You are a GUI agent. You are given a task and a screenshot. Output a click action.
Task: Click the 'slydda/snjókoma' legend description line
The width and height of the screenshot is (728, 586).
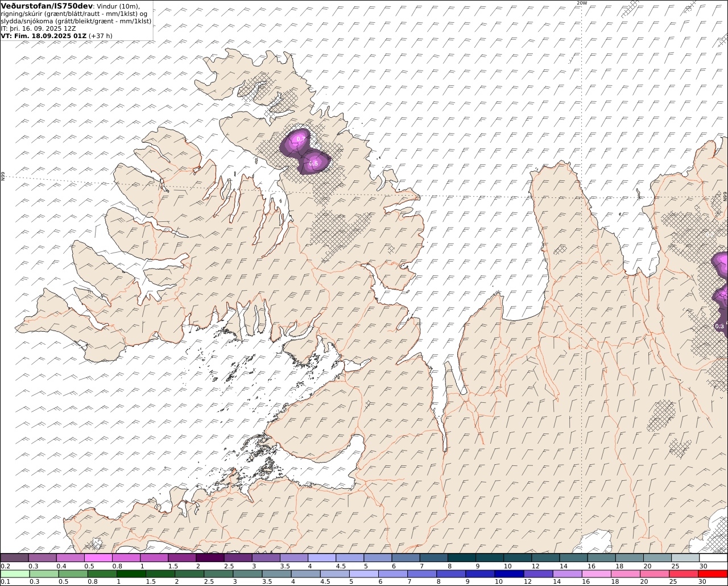76,21
